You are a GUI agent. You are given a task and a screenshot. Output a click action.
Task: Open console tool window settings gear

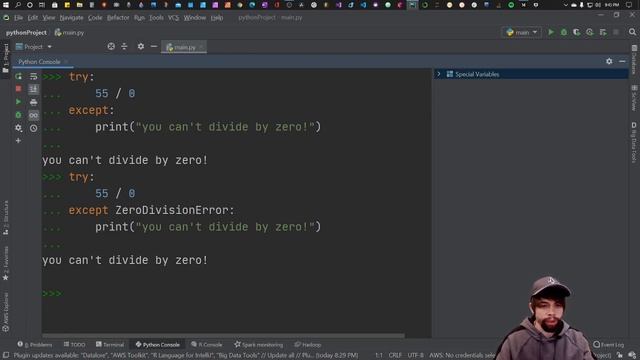point(609,61)
